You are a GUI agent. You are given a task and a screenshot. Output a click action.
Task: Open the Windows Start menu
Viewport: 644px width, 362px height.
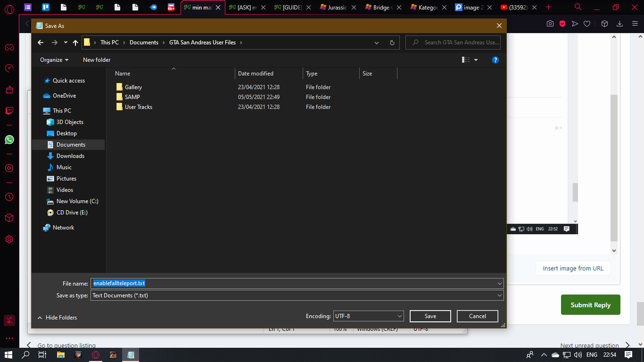point(9,355)
